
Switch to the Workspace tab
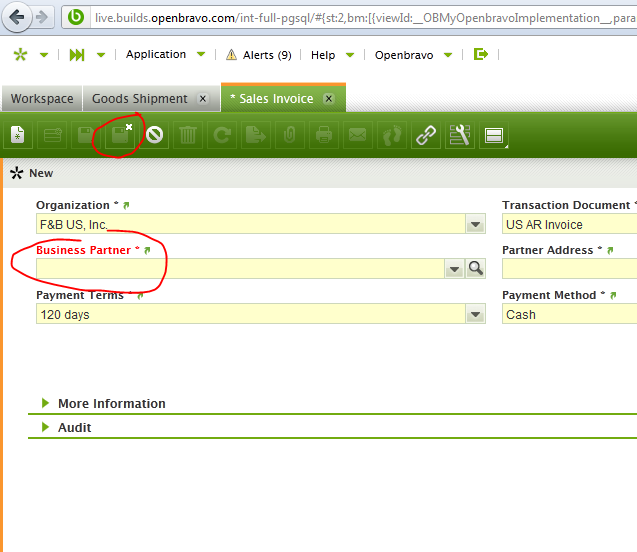[x=42, y=98]
